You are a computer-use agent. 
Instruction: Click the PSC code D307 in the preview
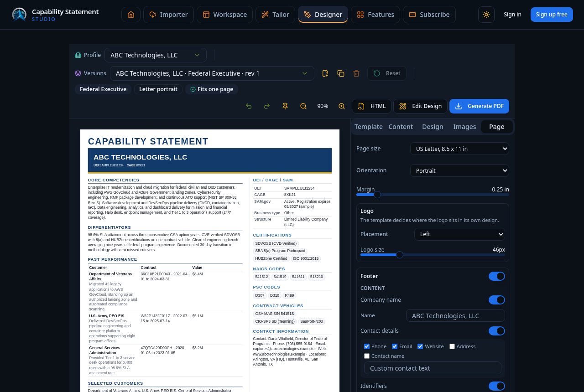click(x=260, y=295)
